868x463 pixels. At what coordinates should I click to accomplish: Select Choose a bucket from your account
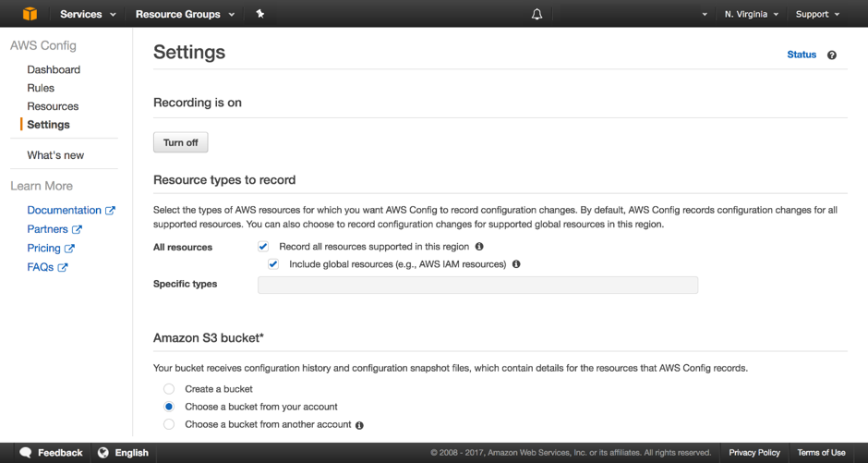(169, 407)
